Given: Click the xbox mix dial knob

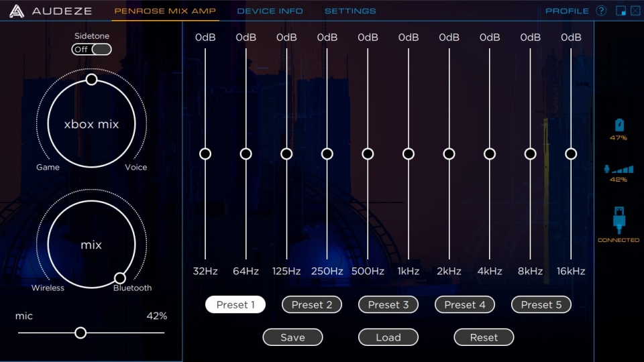Looking at the screenshot, I should pos(92,79).
